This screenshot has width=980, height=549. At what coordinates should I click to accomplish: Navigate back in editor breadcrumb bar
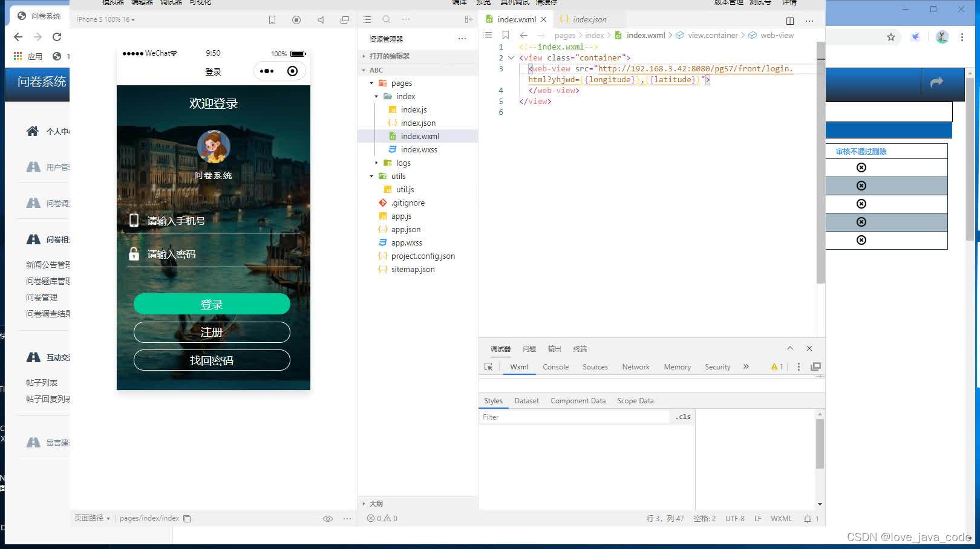[x=524, y=35]
